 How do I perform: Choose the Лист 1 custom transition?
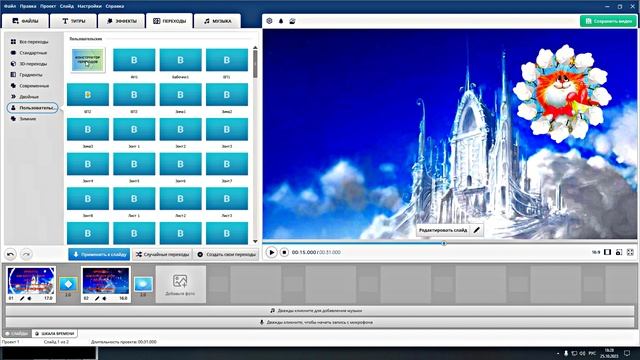click(x=134, y=199)
